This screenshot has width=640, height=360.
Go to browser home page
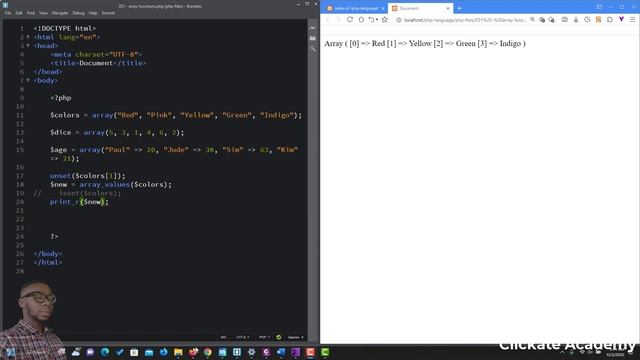point(361,20)
